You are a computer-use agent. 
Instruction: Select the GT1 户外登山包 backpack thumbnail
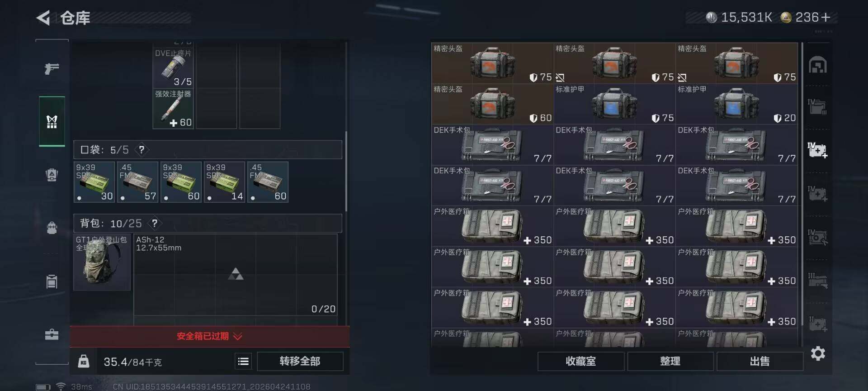[102, 262]
